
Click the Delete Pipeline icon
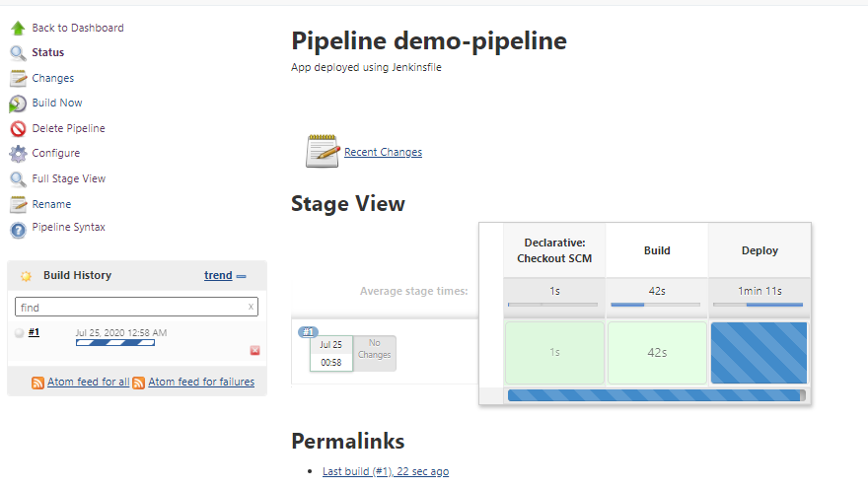click(x=18, y=129)
